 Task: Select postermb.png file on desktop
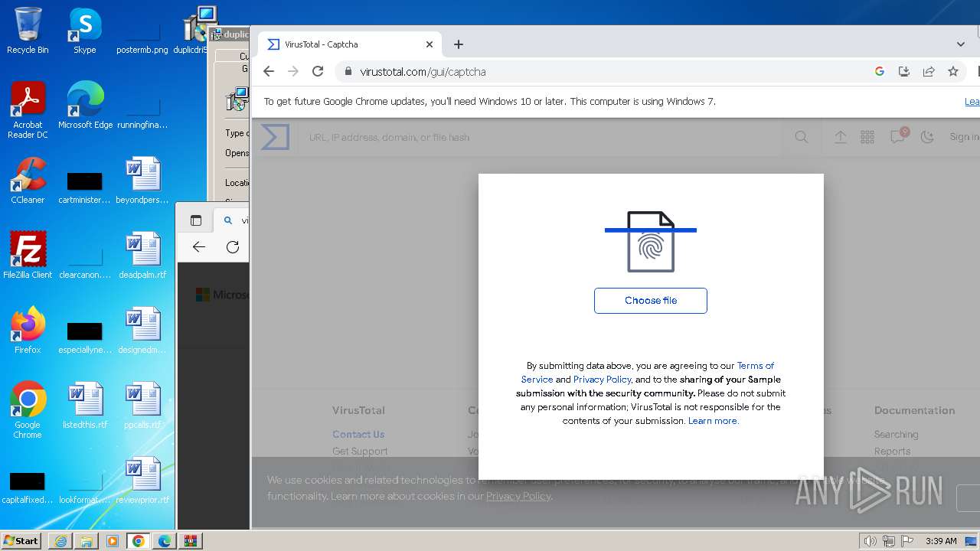pos(142,36)
